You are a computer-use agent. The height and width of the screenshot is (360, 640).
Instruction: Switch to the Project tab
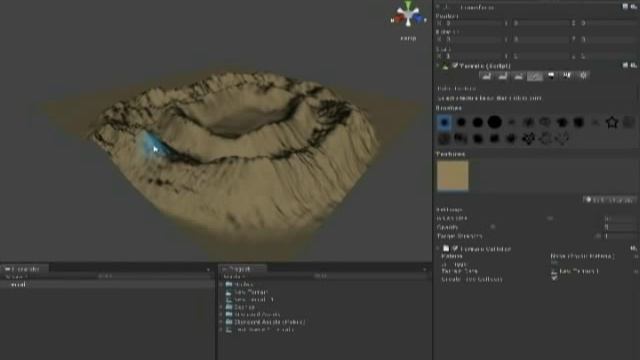coord(242,269)
